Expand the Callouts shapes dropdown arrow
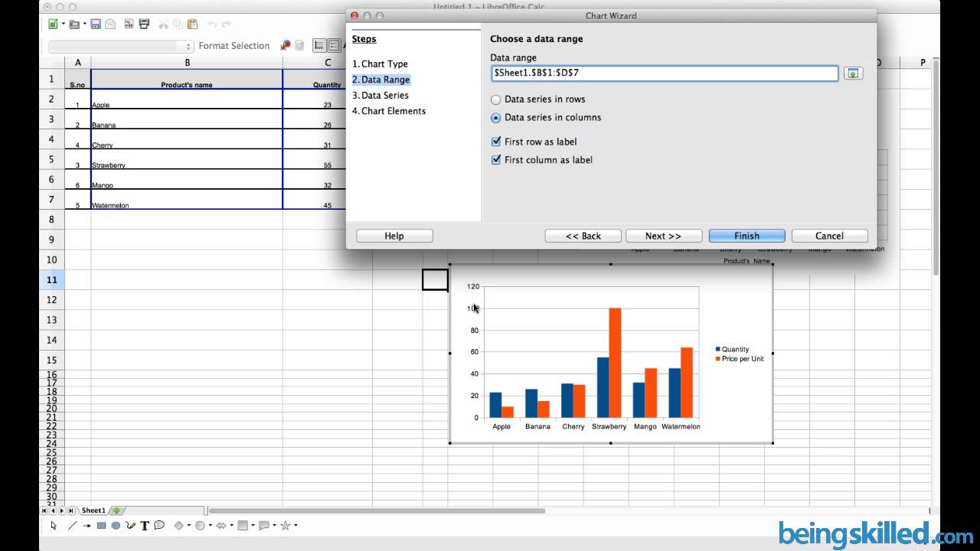The image size is (980, 551). coord(274,525)
